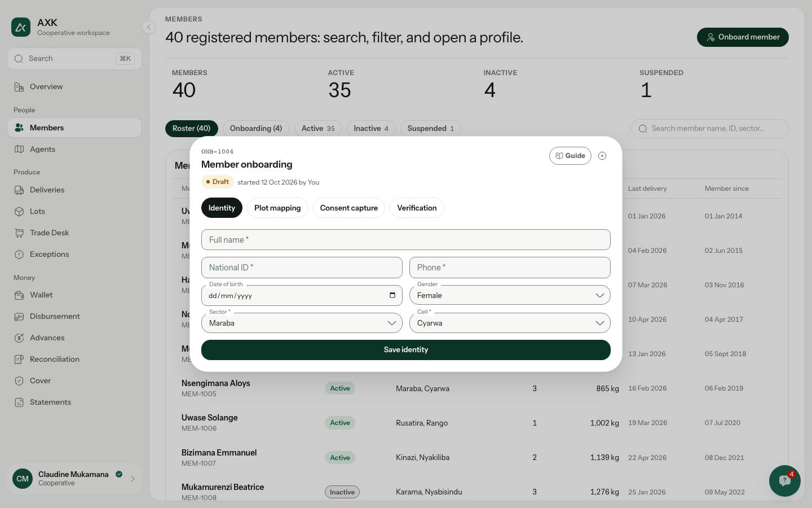Viewport: 812px width, 508px height.
Task: Switch to the Plot mapping step
Action: point(277,208)
